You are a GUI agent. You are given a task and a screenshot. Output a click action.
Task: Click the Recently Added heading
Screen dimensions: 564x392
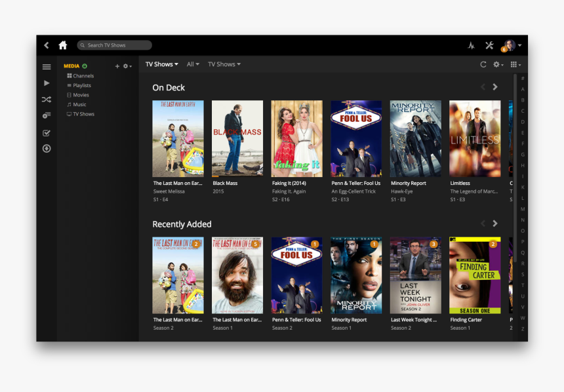coord(182,224)
